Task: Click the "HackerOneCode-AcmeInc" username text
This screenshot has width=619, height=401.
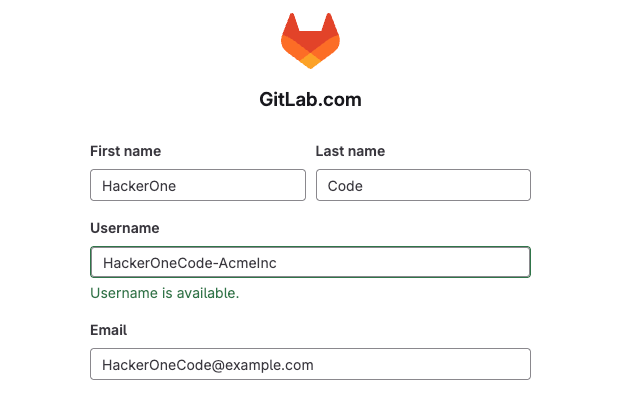Action: click(x=189, y=263)
